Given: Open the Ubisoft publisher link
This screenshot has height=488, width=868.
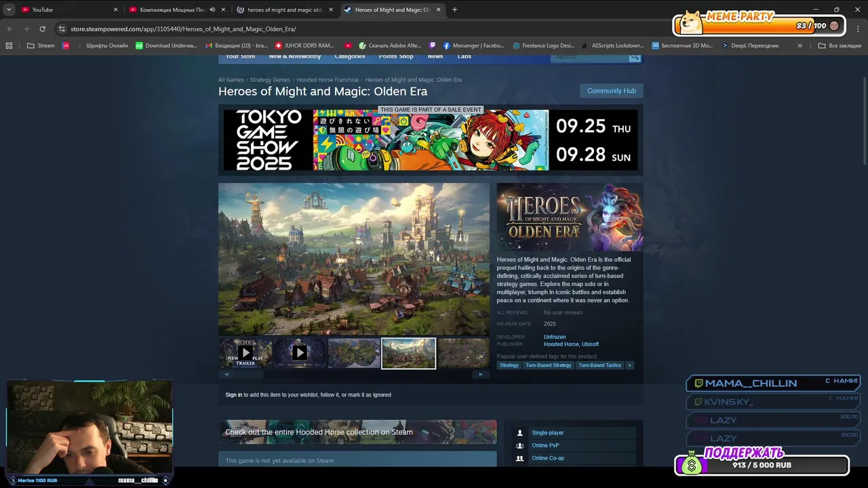Looking at the screenshot, I should point(590,344).
